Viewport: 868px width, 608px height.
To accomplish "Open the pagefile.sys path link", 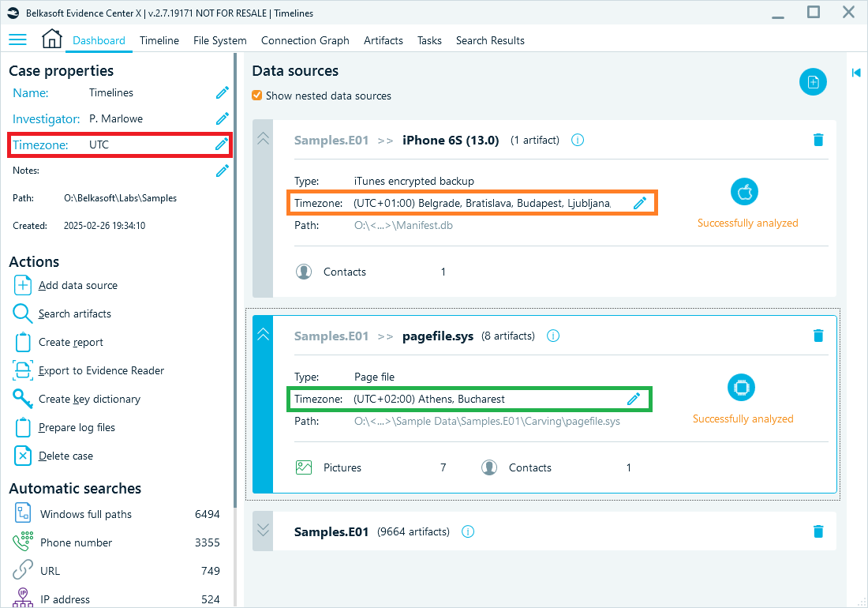I will 487,421.
